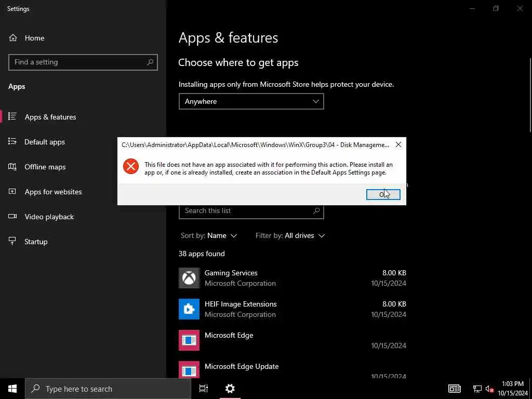
Task: Open Default apps sidebar item
Action: pyautogui.click(x=83, y=142)
